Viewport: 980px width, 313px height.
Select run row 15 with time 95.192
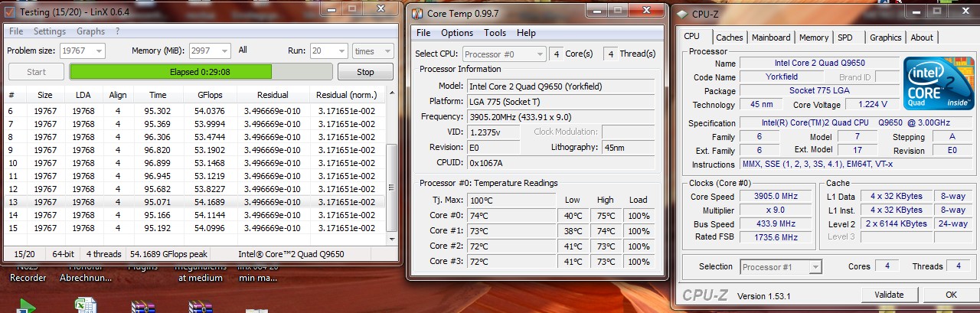click(x=196, y=227)
